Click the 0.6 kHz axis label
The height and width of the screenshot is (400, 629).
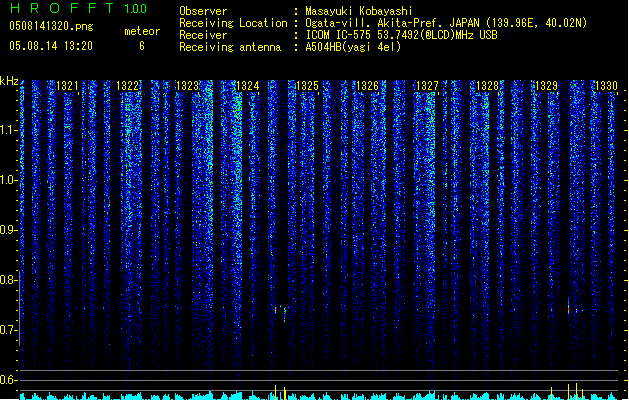(8, 380)
